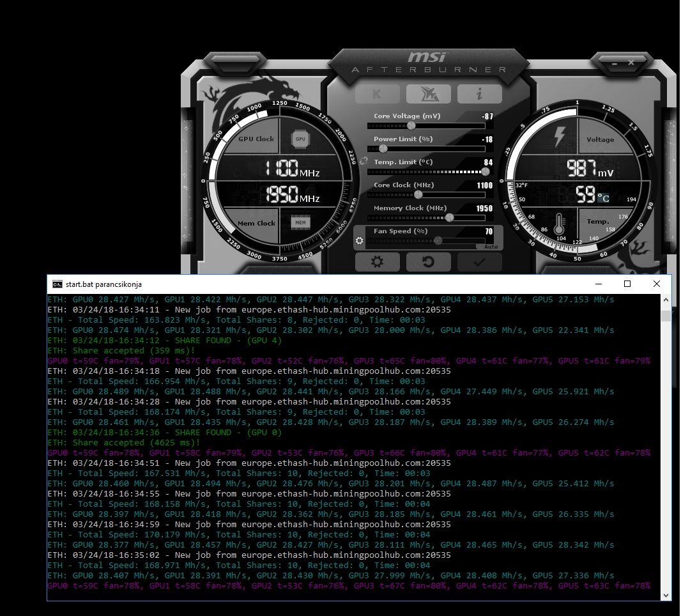Click the Temp. label on right gauge

tap(598, 222)
